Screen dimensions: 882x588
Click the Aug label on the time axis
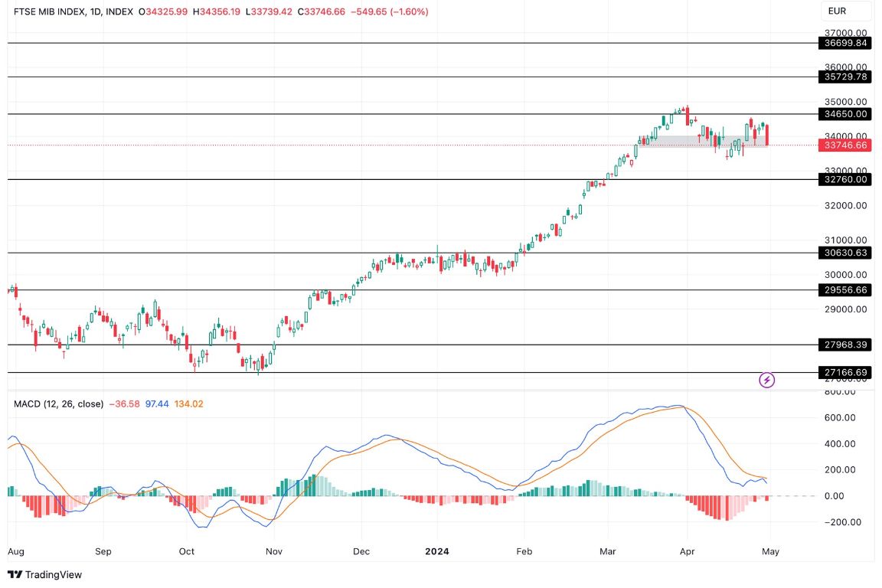click(14, 550)
